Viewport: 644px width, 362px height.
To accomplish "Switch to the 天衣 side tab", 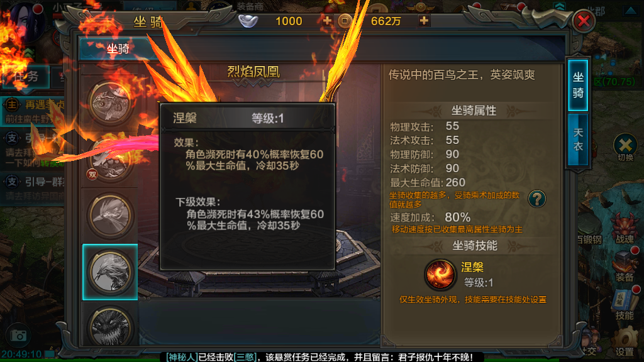I will (578, 140).
